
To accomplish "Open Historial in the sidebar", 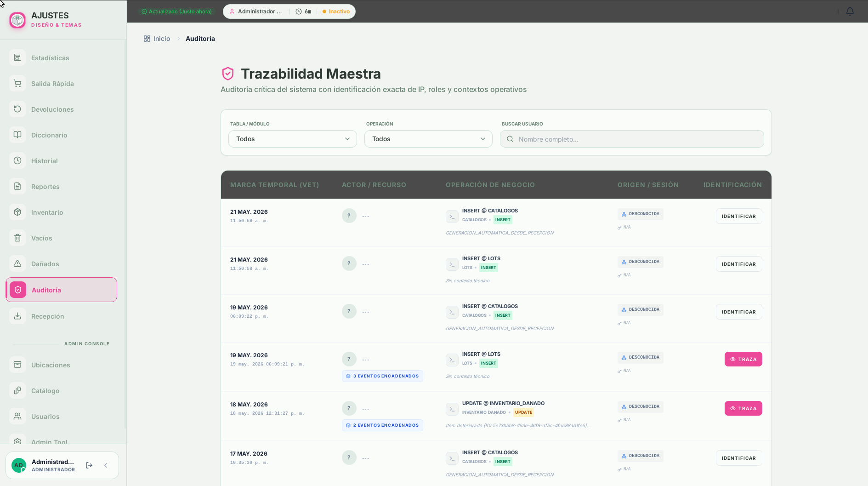I will [x=61, y=161].
